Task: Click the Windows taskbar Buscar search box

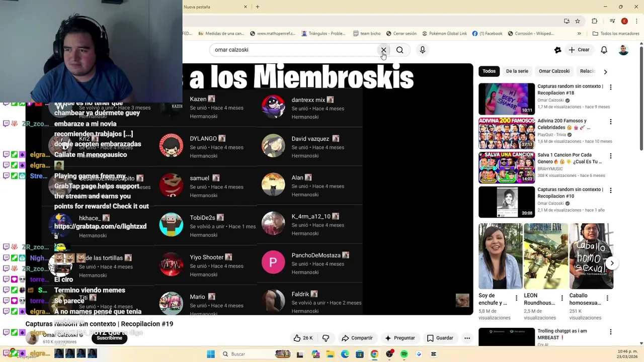Action: click(x=256, y=354)
